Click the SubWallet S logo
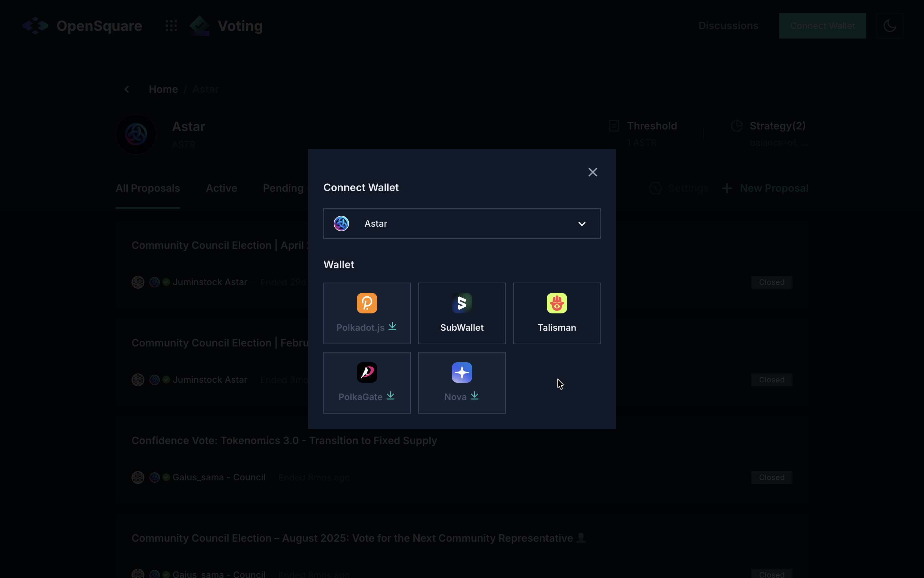Viewport: 924px width, 578px height. click(462, 303)
